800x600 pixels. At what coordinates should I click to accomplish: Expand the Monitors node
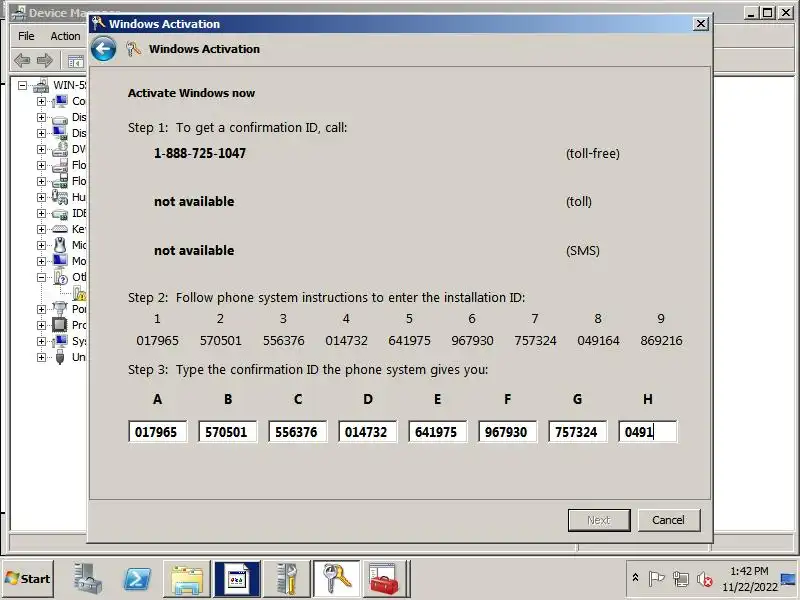click(41, 261)
